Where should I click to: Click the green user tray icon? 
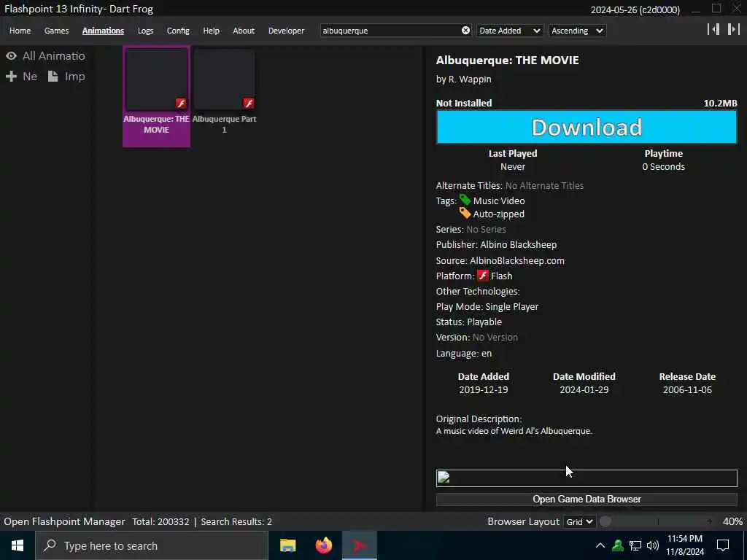[x=618, y=545]
